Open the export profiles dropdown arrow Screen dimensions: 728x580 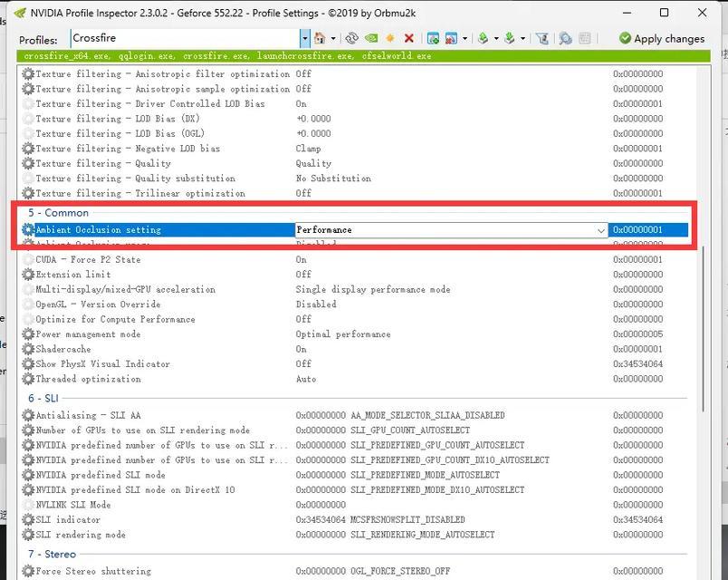pyautogui.click(x=496, y=38)
